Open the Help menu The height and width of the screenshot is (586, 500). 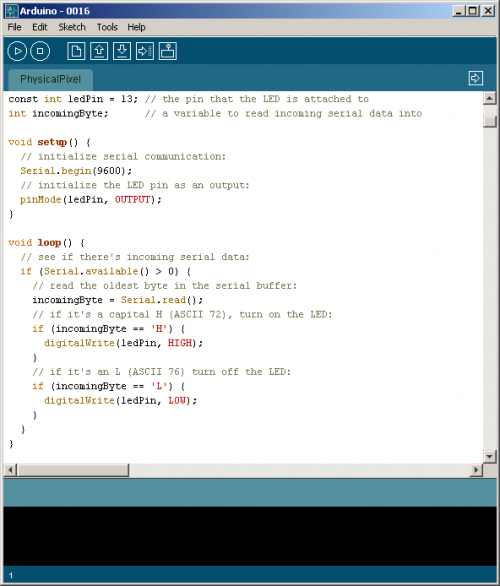(x=136, y=27)
